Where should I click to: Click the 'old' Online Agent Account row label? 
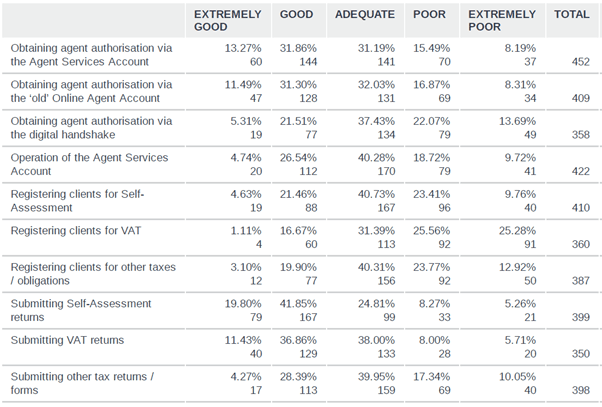click(x=89, y=91)
